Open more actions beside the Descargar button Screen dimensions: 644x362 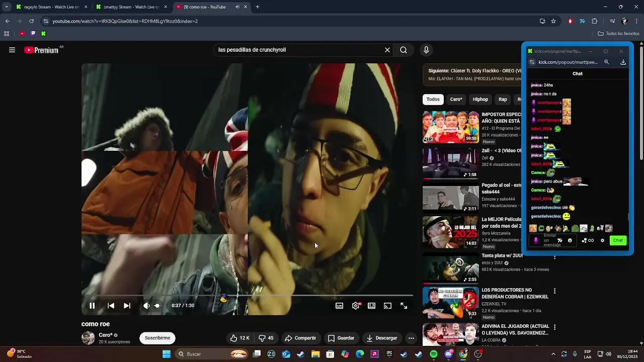pyautogui.click(x=411, y=338)
